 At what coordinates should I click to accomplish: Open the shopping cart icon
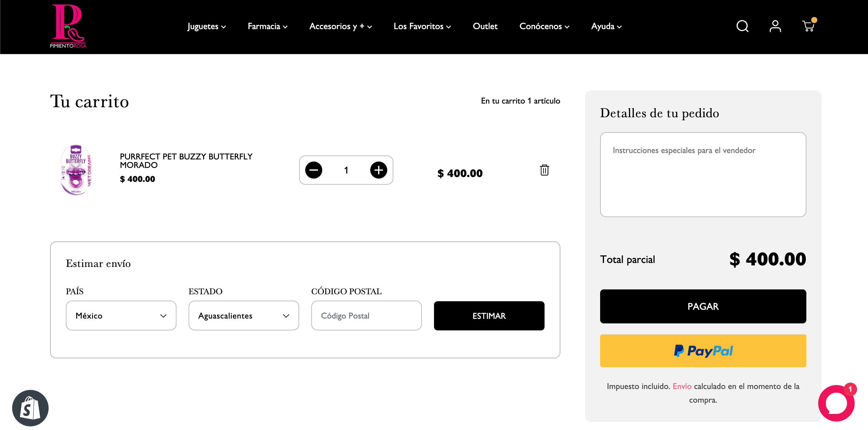click(x=808, y=26)
